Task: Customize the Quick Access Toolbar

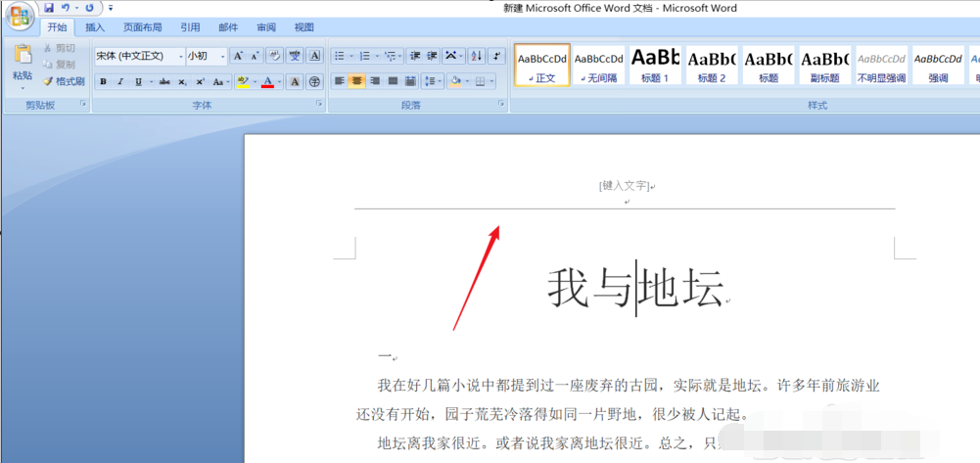Action: (x=111, y=8)
